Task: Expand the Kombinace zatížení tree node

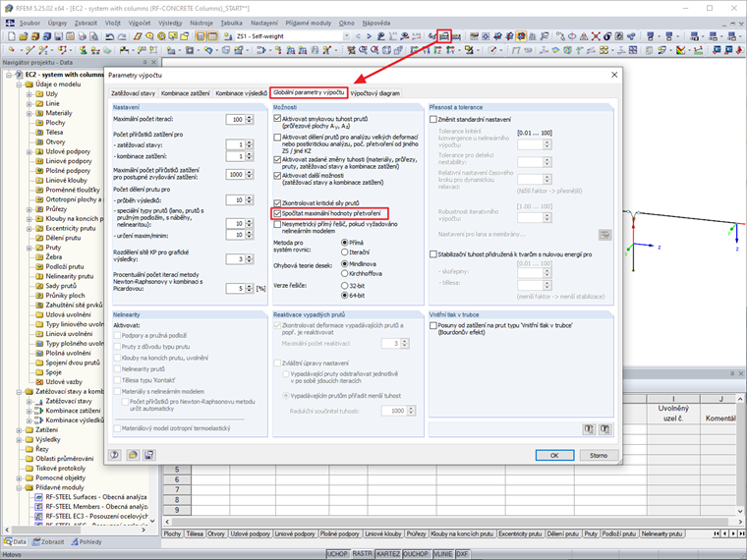Action: (x=29, y=411)
